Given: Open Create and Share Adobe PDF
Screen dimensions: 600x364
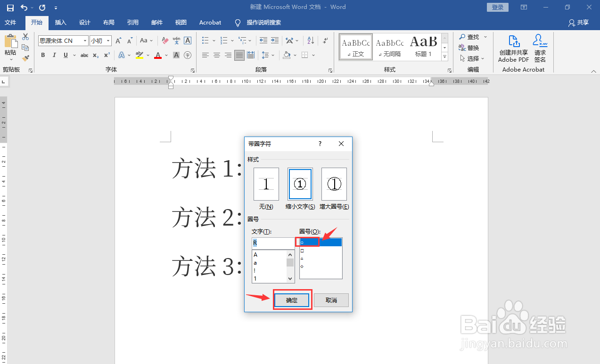Looking at the screenshot, I should pos(512,47).
